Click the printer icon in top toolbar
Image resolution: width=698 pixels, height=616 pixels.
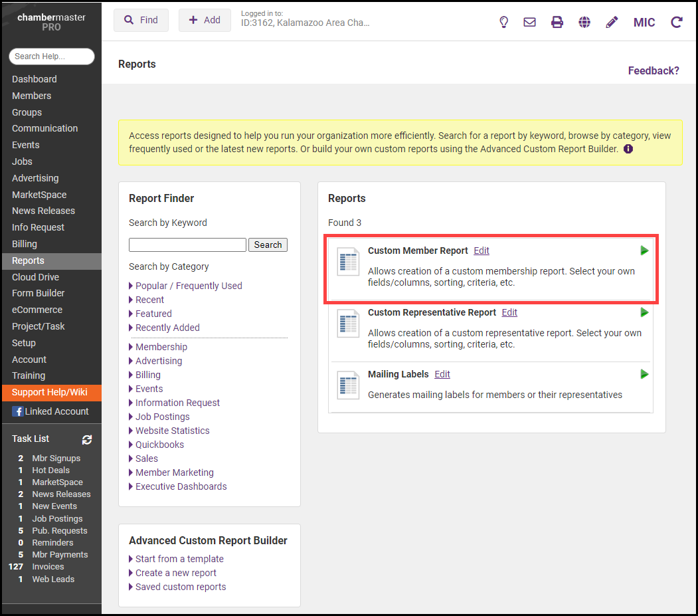tap(557, 22)
